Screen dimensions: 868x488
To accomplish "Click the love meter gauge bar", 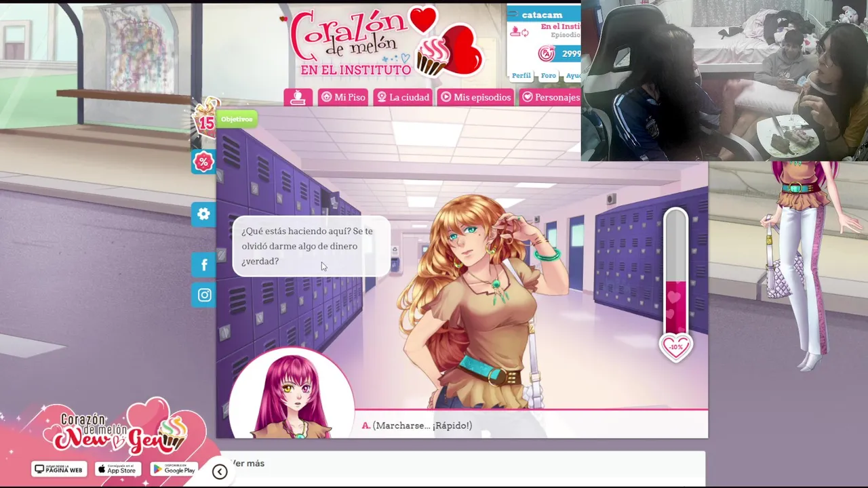I will coord(675,271).
